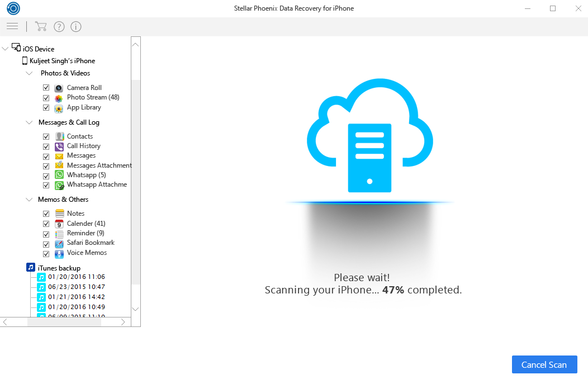588x384 pixels.
Task: Select backup 01/20/2016 10:49
Action: click(77, 307)
